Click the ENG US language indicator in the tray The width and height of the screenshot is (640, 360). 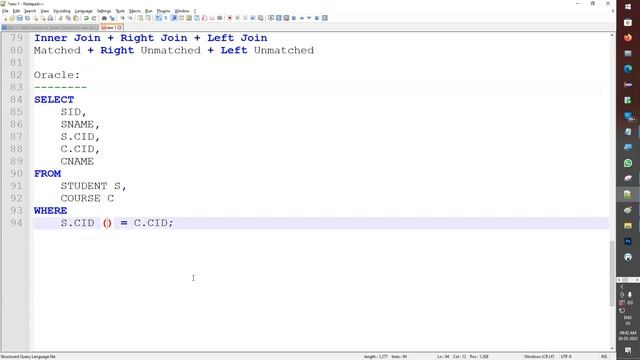click(x=628, y=320)
